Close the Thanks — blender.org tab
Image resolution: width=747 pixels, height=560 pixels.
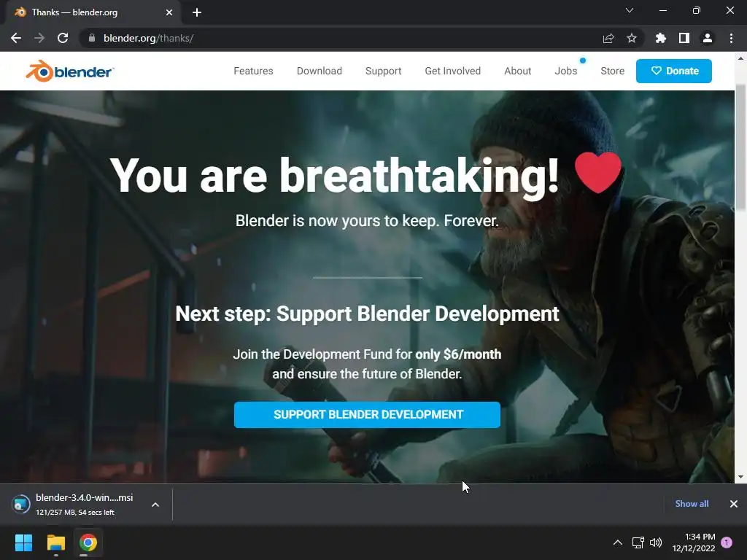(x=169, y=12)
